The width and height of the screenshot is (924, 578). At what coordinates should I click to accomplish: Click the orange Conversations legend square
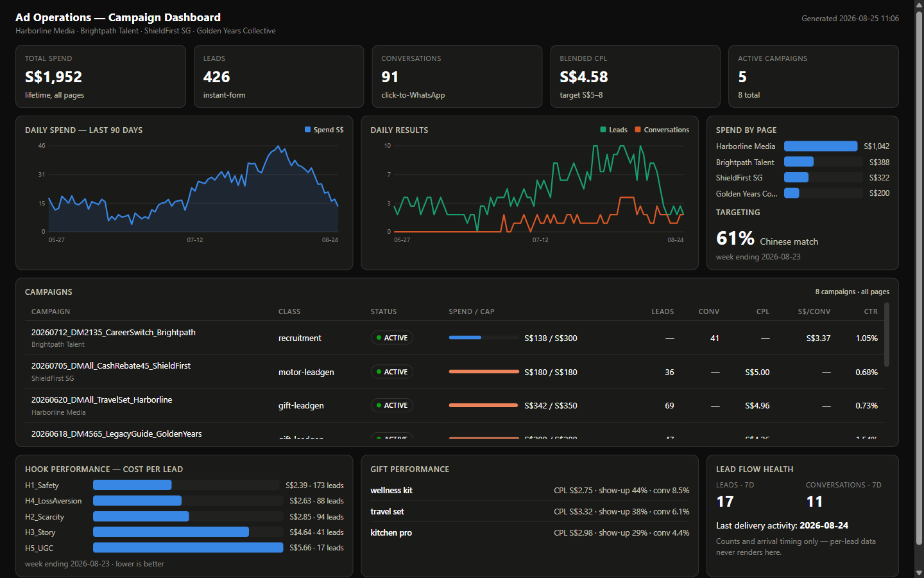pyautogui.click(x=638, y=130)
